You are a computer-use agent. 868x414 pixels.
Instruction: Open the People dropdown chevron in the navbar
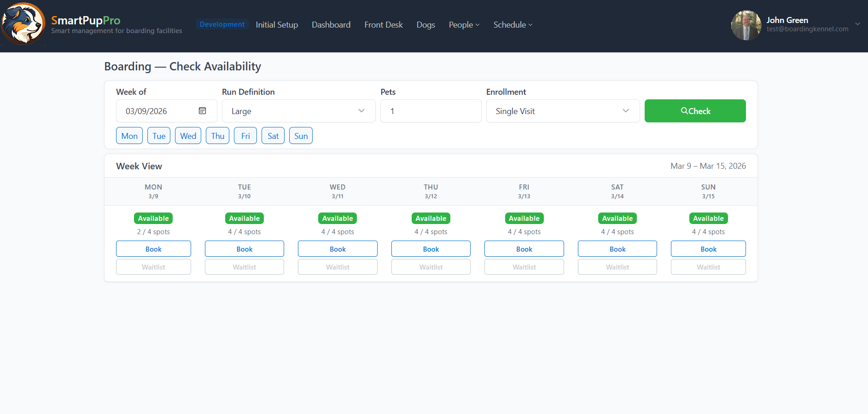(479, 25)
